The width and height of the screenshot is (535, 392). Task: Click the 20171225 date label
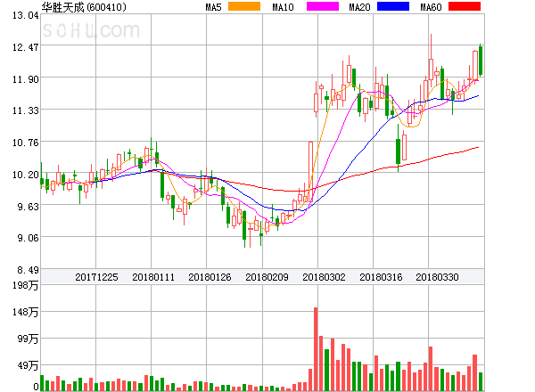[96, 277]
